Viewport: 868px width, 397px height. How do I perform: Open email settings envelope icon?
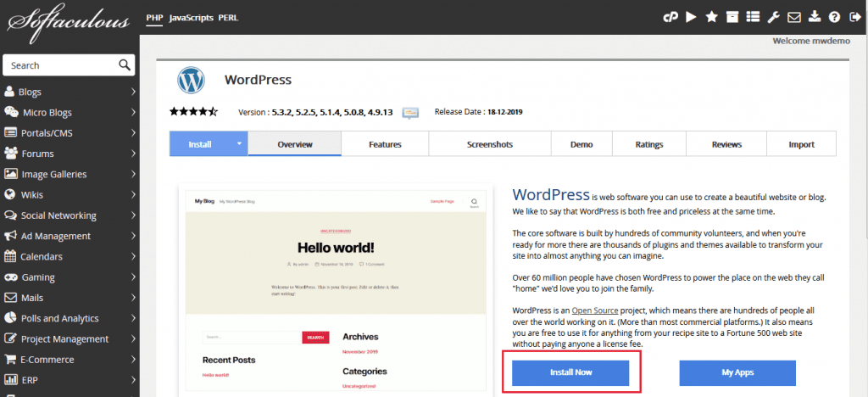click(793, 17)
